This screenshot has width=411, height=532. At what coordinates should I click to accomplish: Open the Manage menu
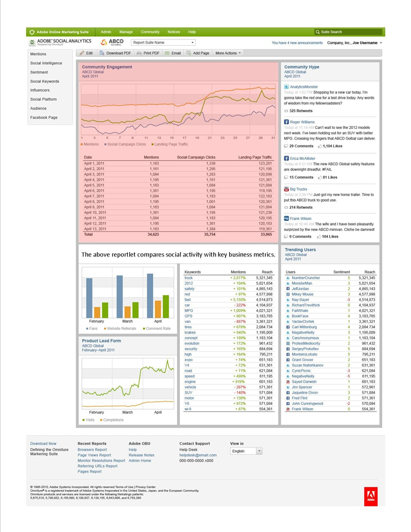point(126,32)
